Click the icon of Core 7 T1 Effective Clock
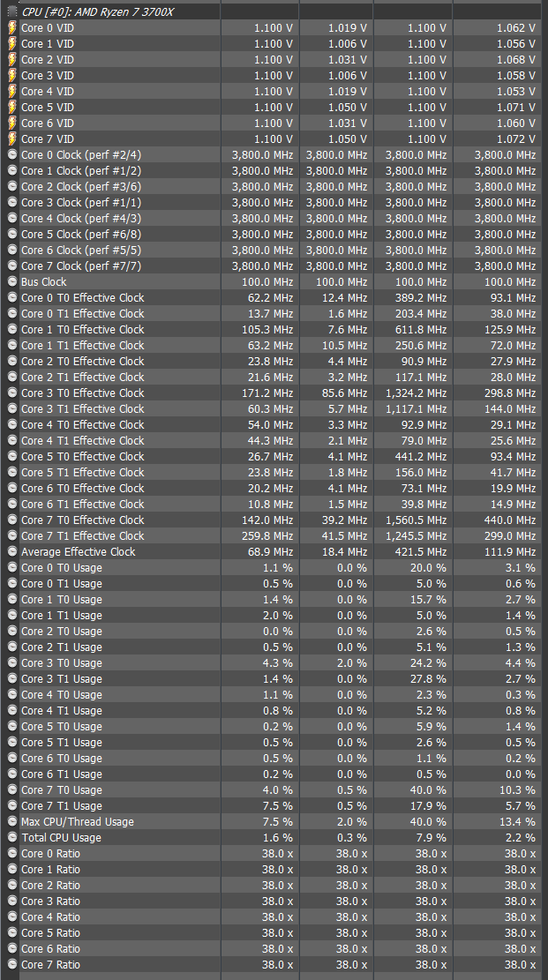Screen dimensions: 548x980 [x=11, y=535]
